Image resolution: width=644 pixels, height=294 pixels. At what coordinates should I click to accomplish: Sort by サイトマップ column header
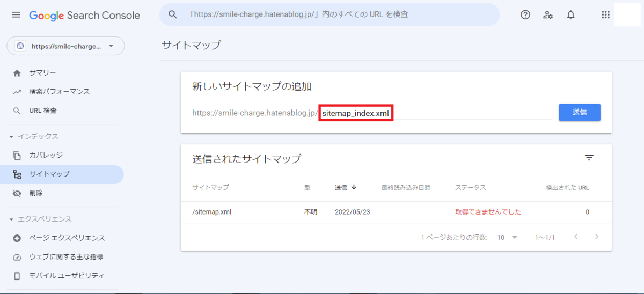pyautogui.click(x=210, y=188)
